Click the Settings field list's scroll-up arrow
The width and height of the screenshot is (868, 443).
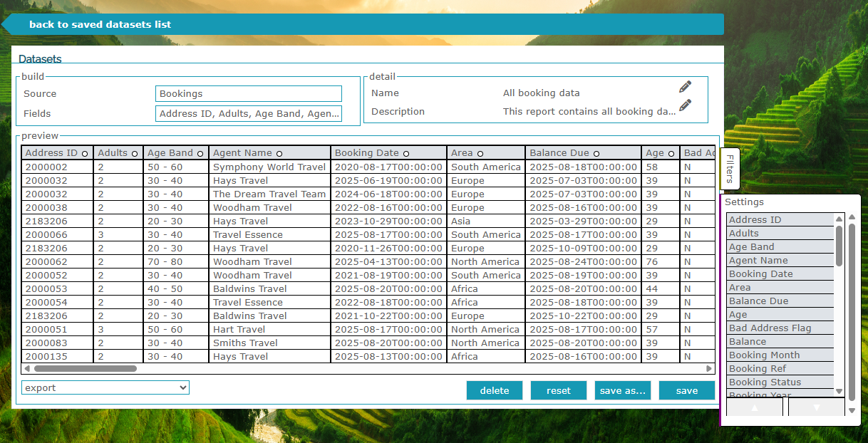pyautogui.click(x=839, y=218)
